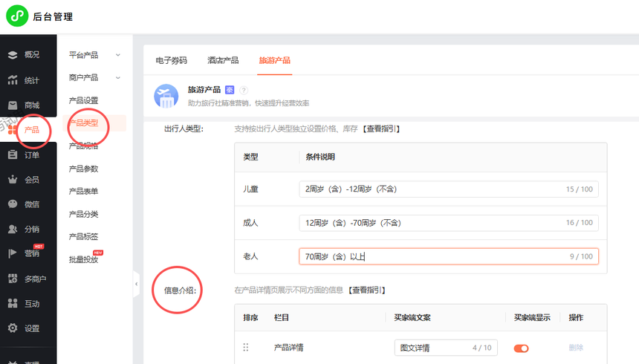Click the green 后台管理 logo icon

[17, 16]
